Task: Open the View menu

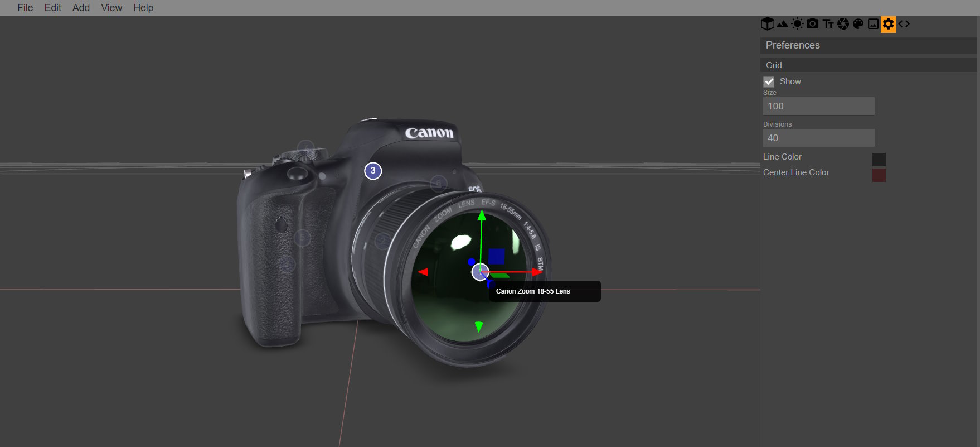Action: coord(111,8)
